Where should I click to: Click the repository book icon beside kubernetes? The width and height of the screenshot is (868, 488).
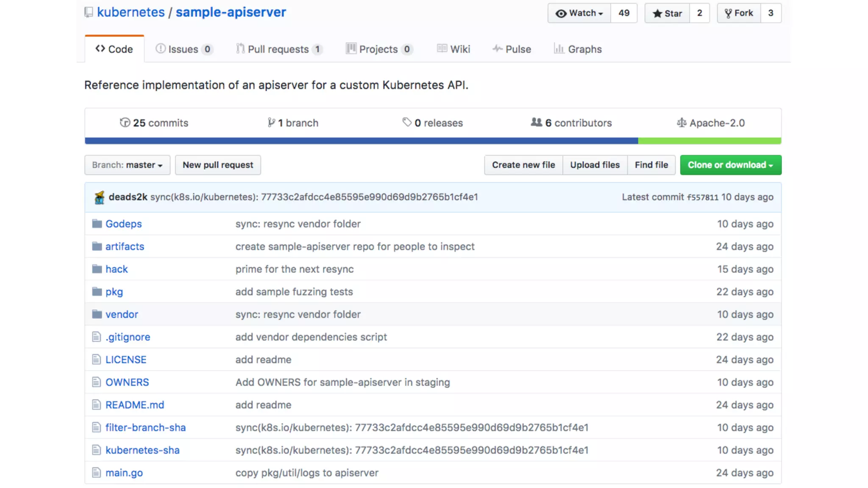[89, 12]
